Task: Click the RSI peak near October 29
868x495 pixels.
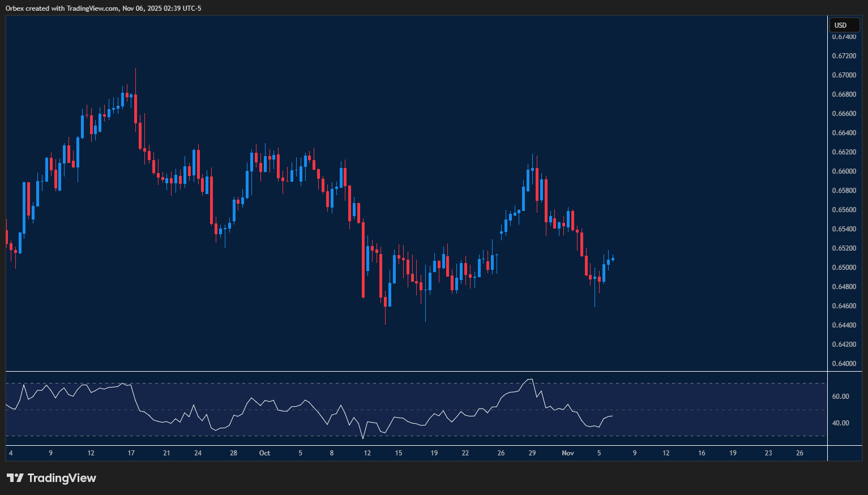Action: (531, 379)
